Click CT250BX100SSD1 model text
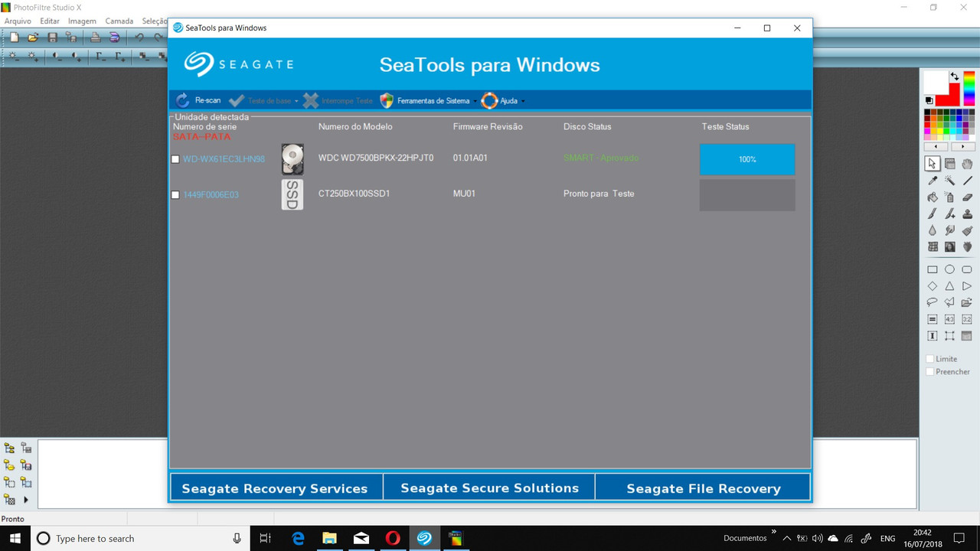Image resolution: width=980 pixels, height=551 pixels. (354, 194)
